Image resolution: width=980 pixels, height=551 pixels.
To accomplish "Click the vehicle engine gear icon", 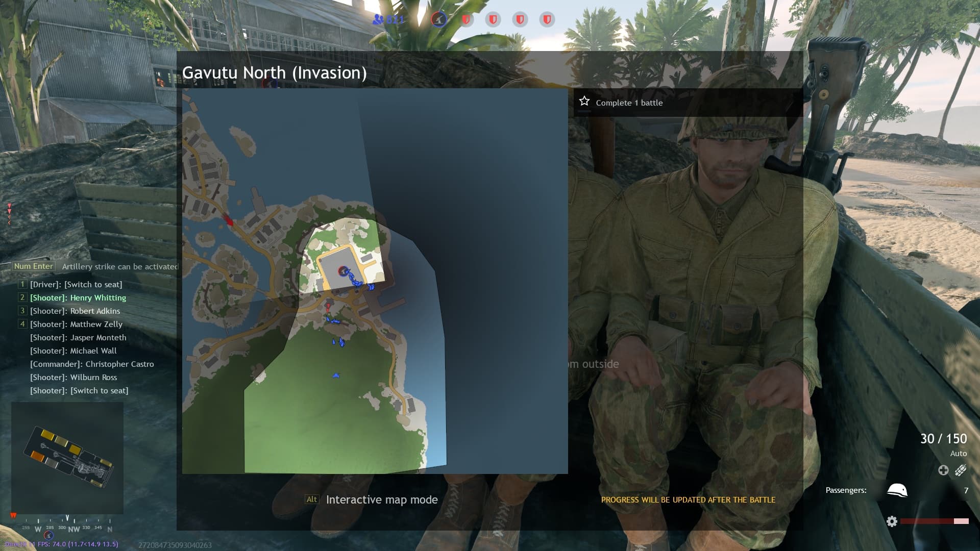I will pos(892,521).
